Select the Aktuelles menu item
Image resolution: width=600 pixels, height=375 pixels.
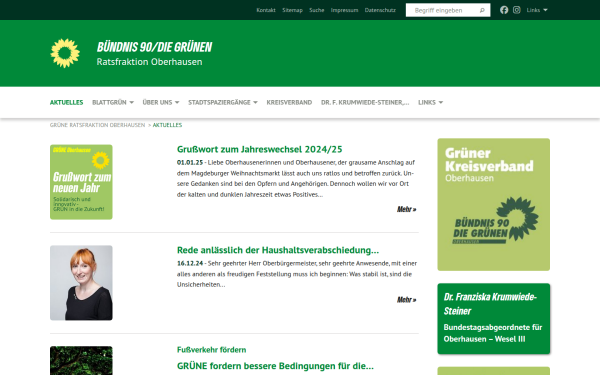coord(66,102)
